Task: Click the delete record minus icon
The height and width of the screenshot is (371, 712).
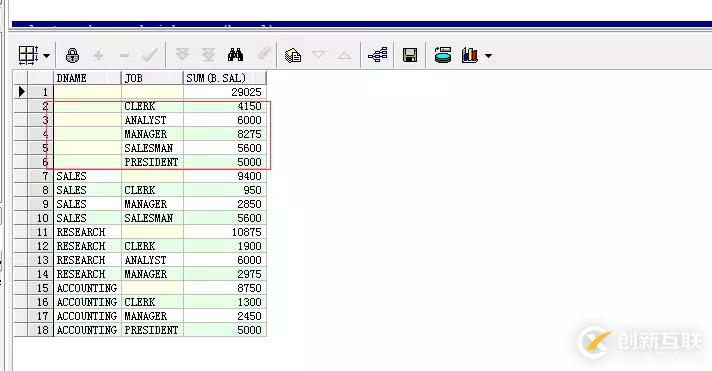Action: click(x=124, y=56)
